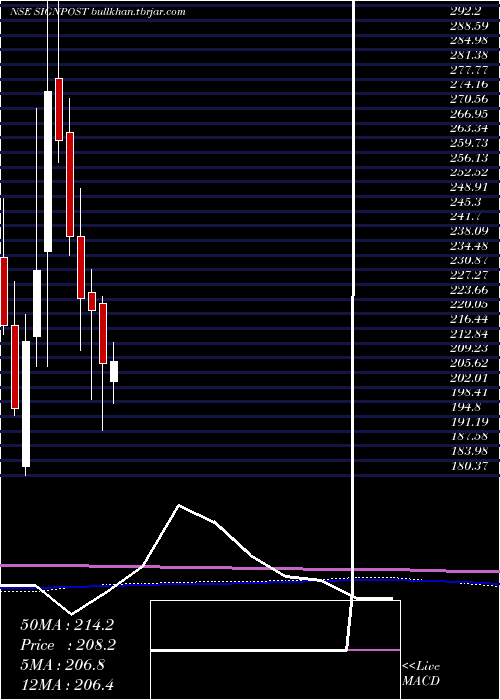The image size is (500, 700).
Task: Select the 202.01 price level label
Action: pos(469,379)
